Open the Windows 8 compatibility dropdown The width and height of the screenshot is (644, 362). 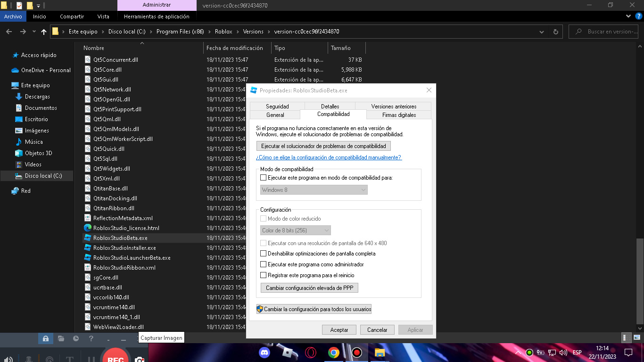[314, 190]
